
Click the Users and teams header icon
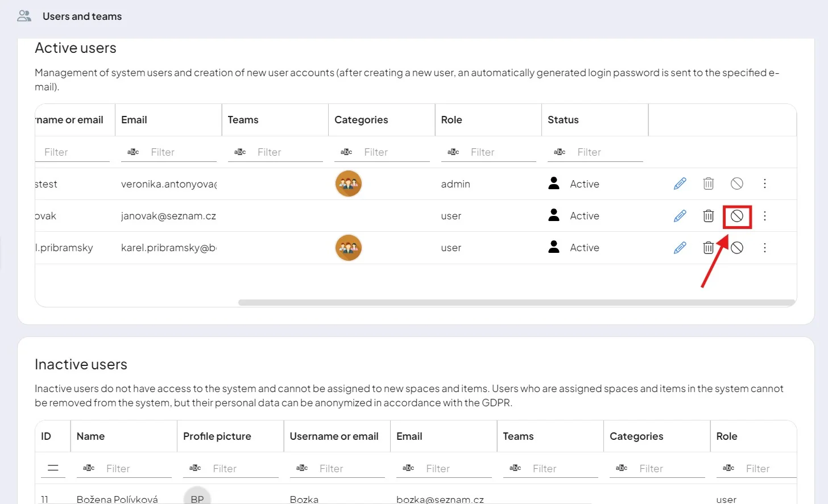(24, 16)
